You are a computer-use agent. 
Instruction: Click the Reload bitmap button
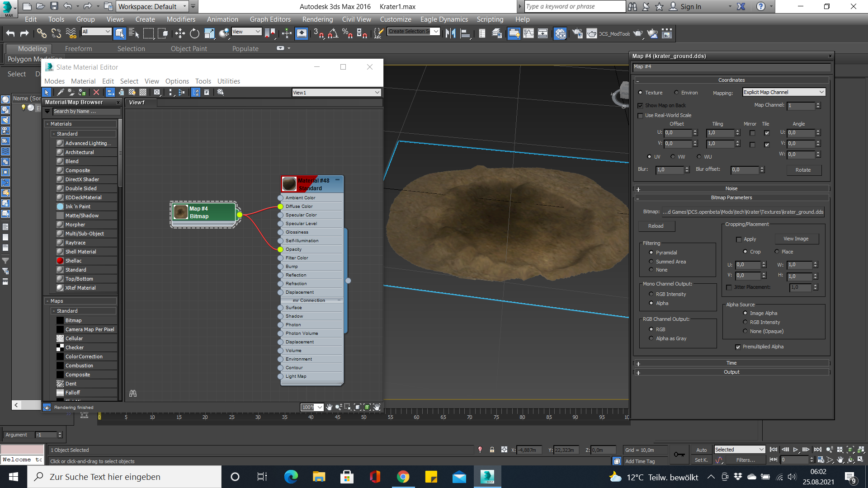(656, 226)
